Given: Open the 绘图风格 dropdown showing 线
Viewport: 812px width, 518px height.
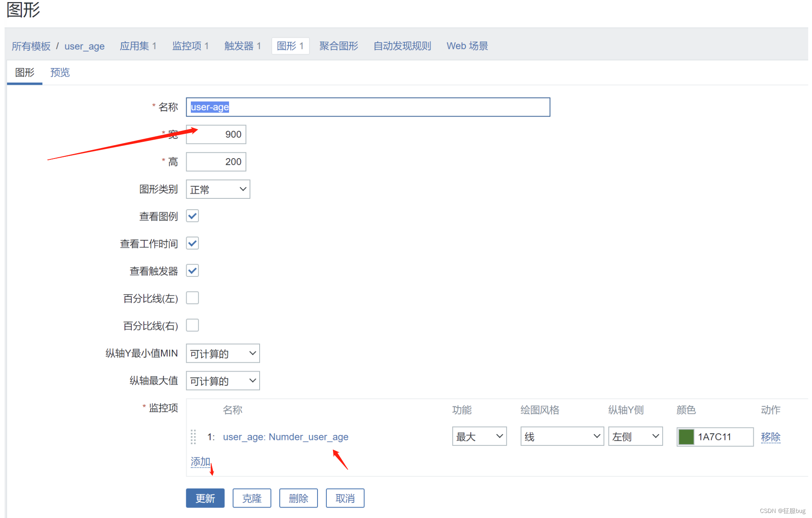Looking at the screenshot, I should click(x=562, y=437).
